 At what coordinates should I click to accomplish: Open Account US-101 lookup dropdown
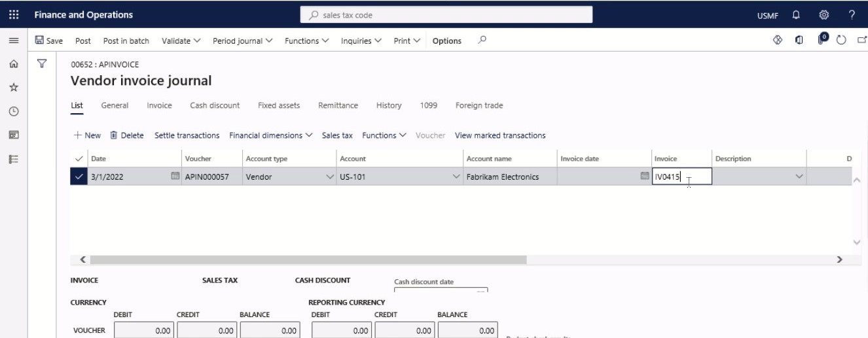pyautogui.click(x=456, y=177)
